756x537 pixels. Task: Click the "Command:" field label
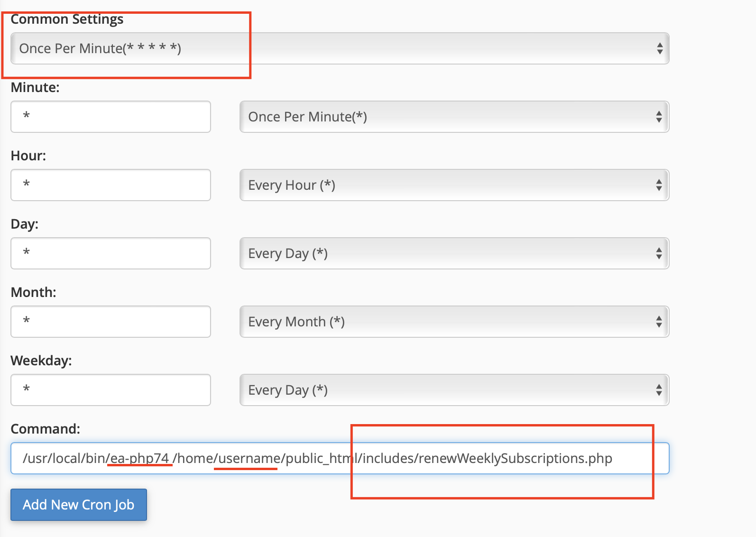click(46, 429)
